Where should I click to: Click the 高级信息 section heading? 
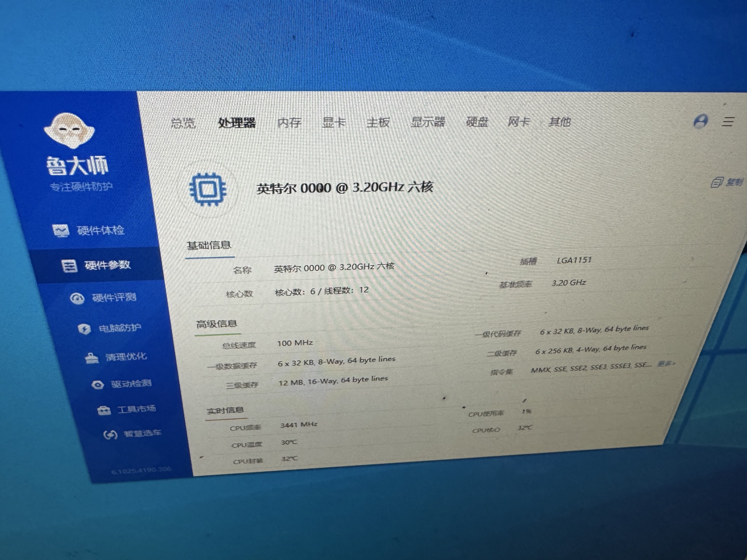216,324
